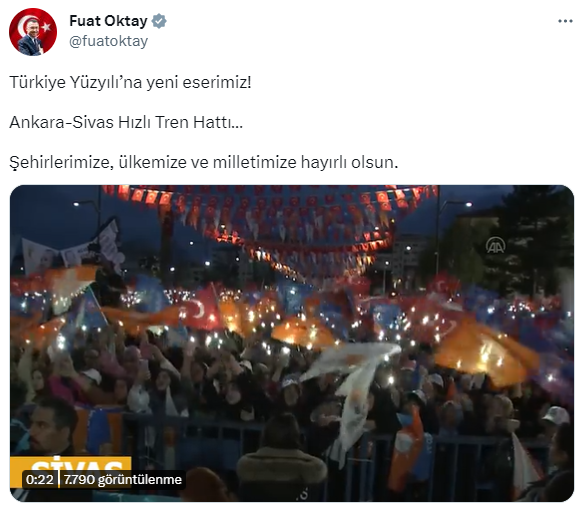This screenshot has height=512, width=578.
Task: Open the @fuatoktay handle link
Action: pyautogui.click(x=108, y=41)
